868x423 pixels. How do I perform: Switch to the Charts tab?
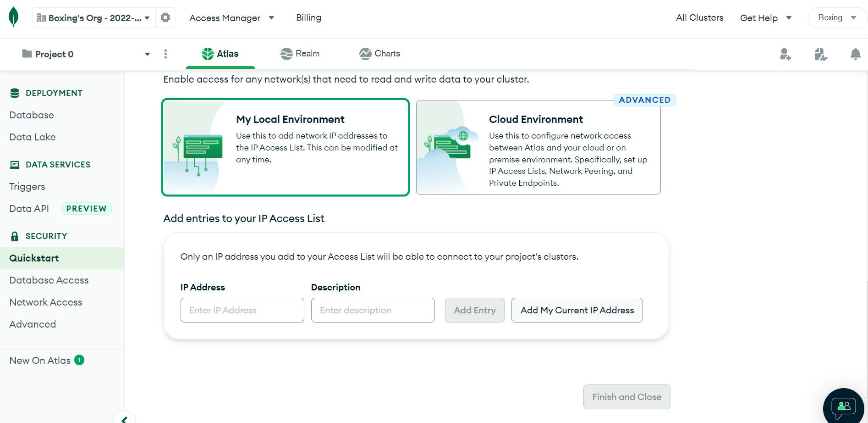[379, 54]
